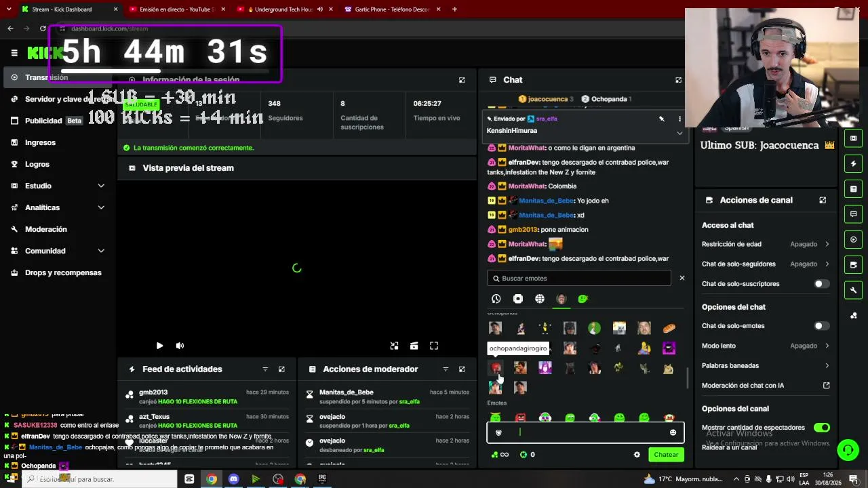The width and height of the screenshot is (868, 488).
Task: Toggle theater mode on stream preview
Action: (414, 346)
